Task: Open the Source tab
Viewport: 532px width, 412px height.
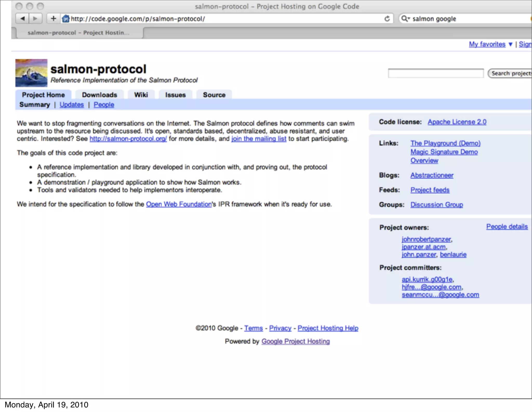Action: [x=214, y=95]
